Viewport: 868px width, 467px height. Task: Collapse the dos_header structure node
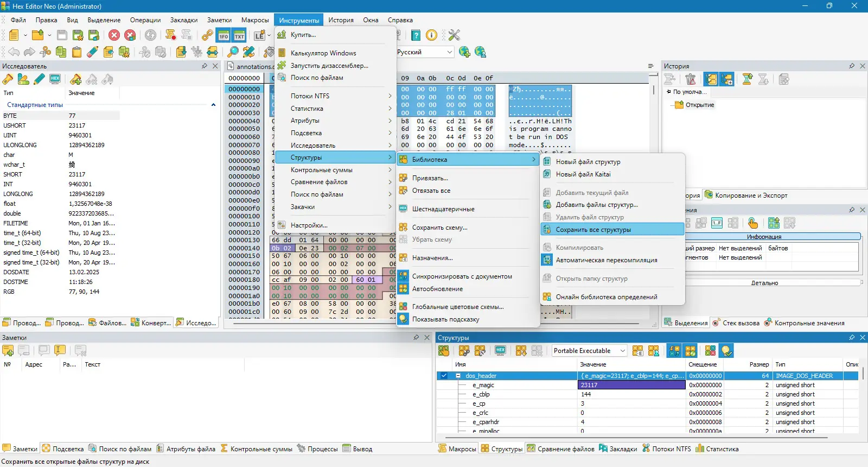(458, 376)
